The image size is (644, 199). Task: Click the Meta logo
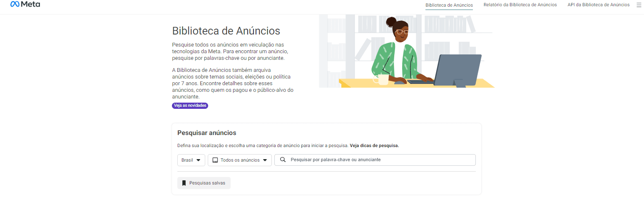coord(25,4)
